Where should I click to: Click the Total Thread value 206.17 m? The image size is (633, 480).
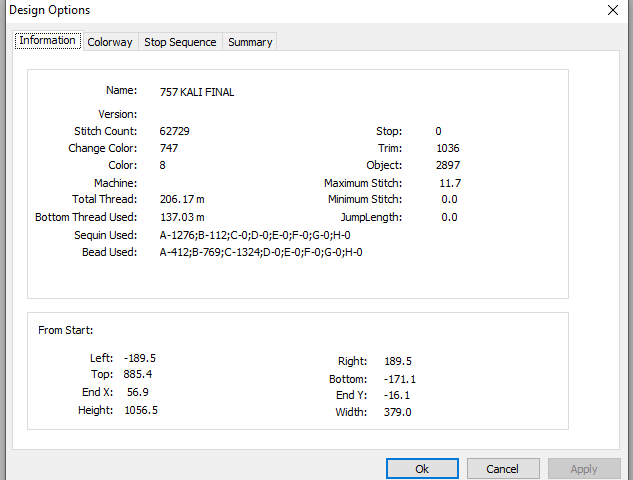(182, 199)
